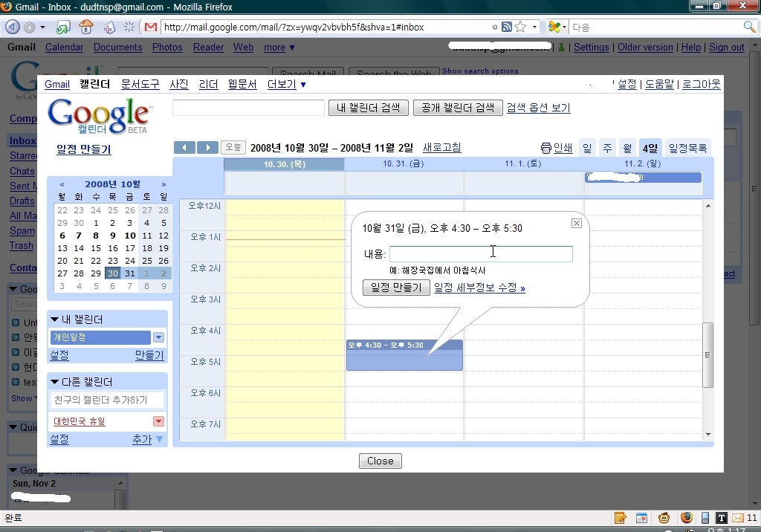
Task: Open 캘린더 in top navigation
Action: [94, 85]
